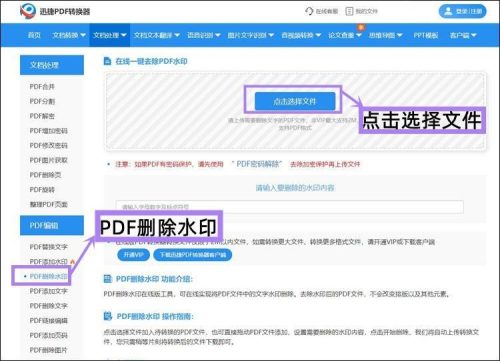Open PPT模板 in navigation bar

coord(426,35)
